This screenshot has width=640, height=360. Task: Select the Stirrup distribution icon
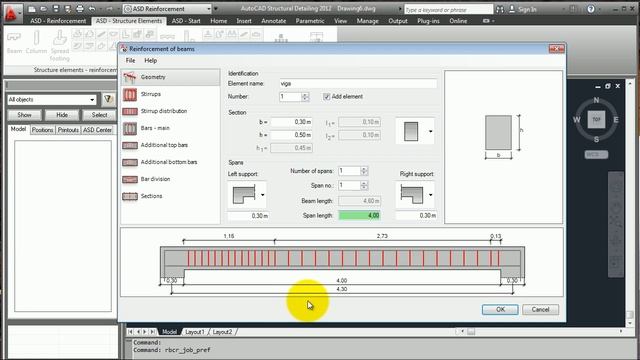click(x=130, y=111)
